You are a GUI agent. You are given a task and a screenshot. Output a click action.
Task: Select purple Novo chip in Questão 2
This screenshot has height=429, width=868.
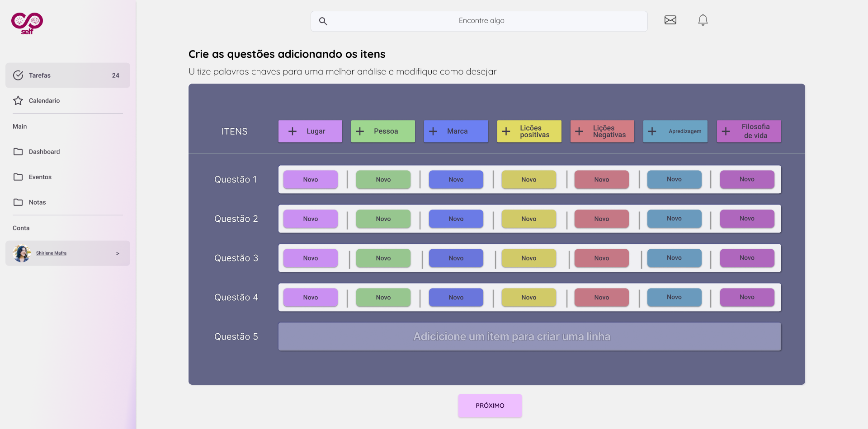311,219
